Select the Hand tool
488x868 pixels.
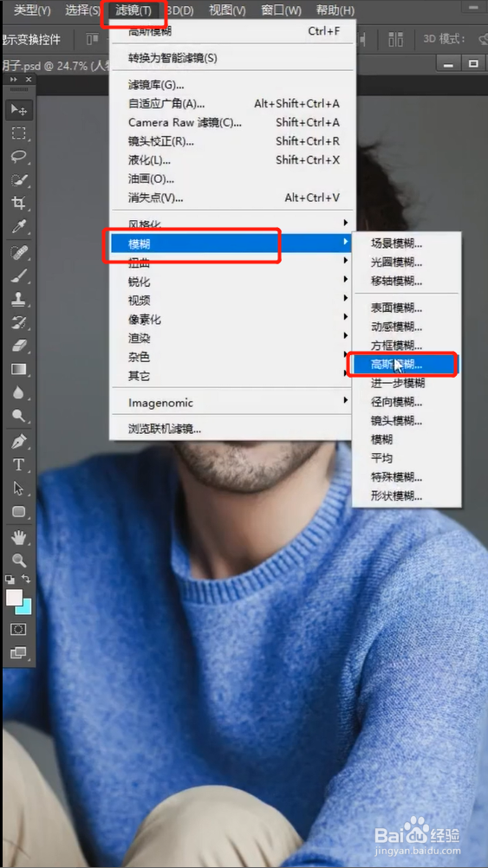click(19, 536)
